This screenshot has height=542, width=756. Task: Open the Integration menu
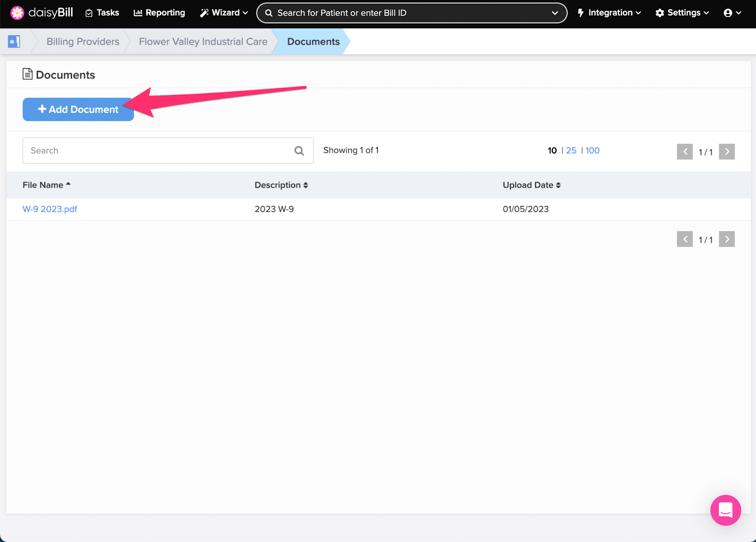(x=609, y=13)
